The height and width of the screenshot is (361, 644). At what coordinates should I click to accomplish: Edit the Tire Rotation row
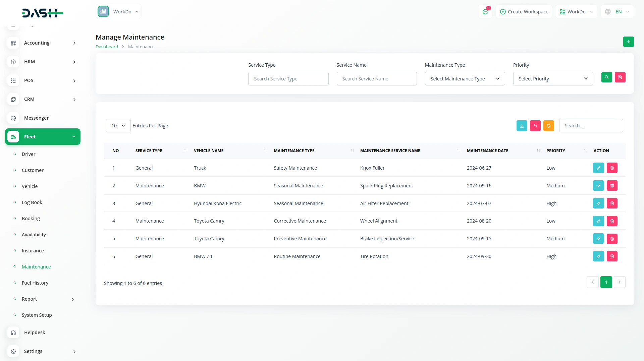click(598, 256)
